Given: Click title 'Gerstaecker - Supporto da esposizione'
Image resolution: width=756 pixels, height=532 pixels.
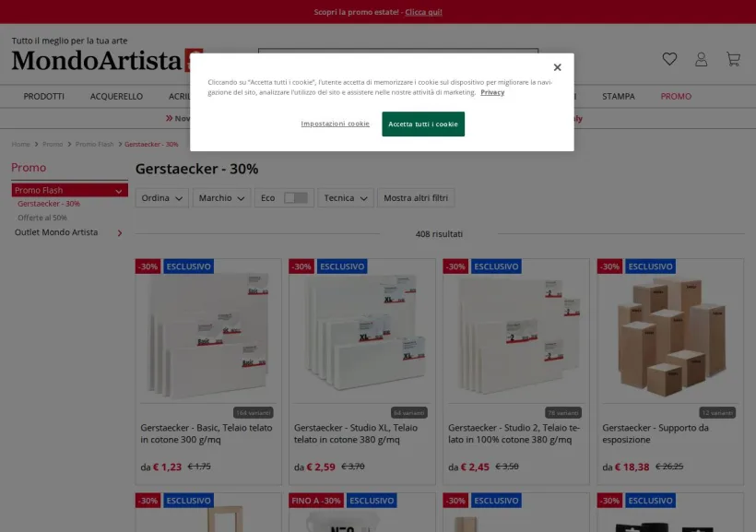Looking at the screenshot, I should tap(656, 433).
